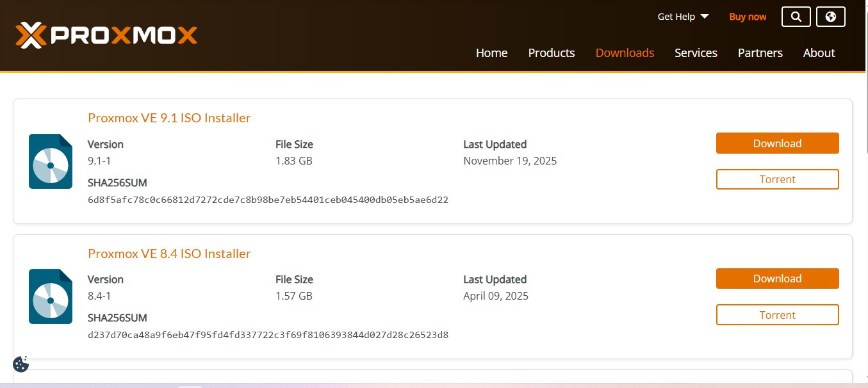Get the Torrent for Proxmox VE 9.1

click(777, 179)
